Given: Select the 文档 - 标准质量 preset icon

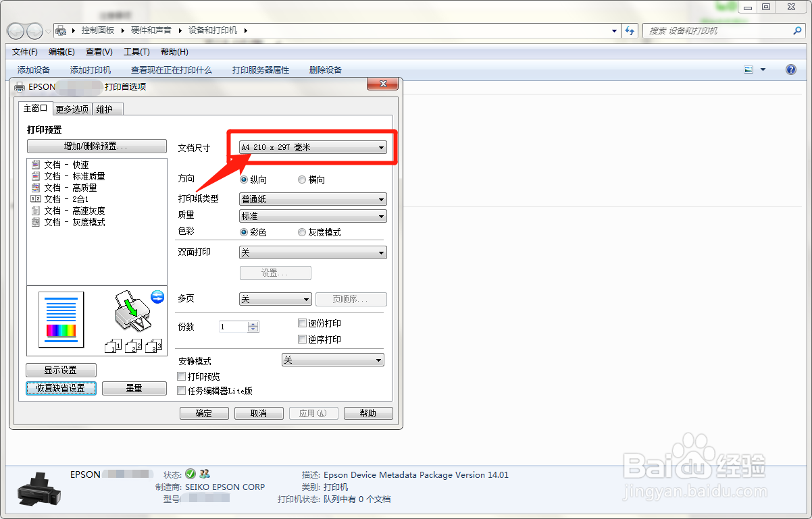Looking at the screenshot, I should (36, 176).
